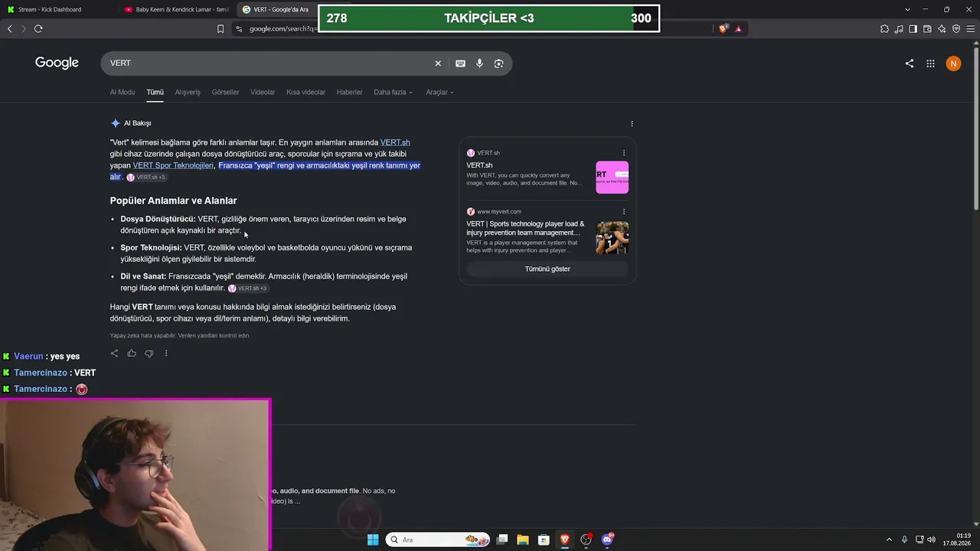Reload the page with the refresh icon
980x551 pixels.
pos(38,29)
